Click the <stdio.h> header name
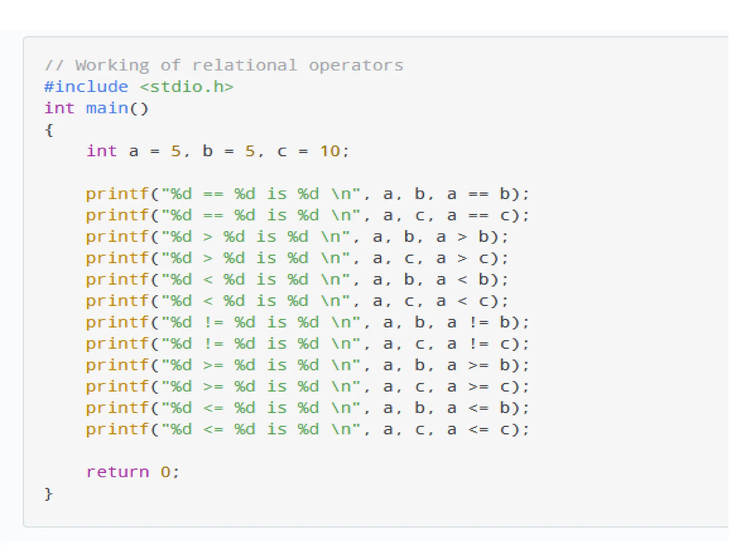The image size is (747, 560). [x=186, y=87]
